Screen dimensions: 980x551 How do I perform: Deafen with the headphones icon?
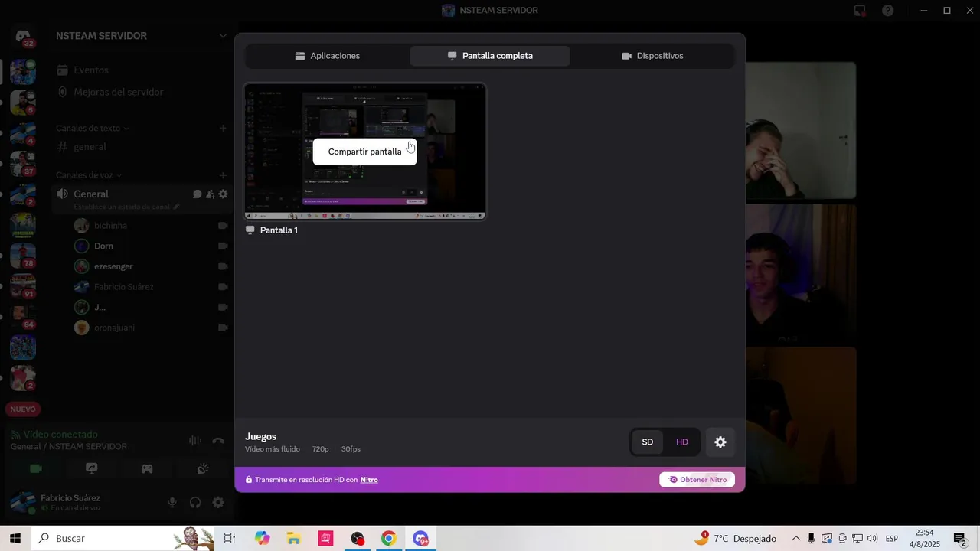click(195, 503)
